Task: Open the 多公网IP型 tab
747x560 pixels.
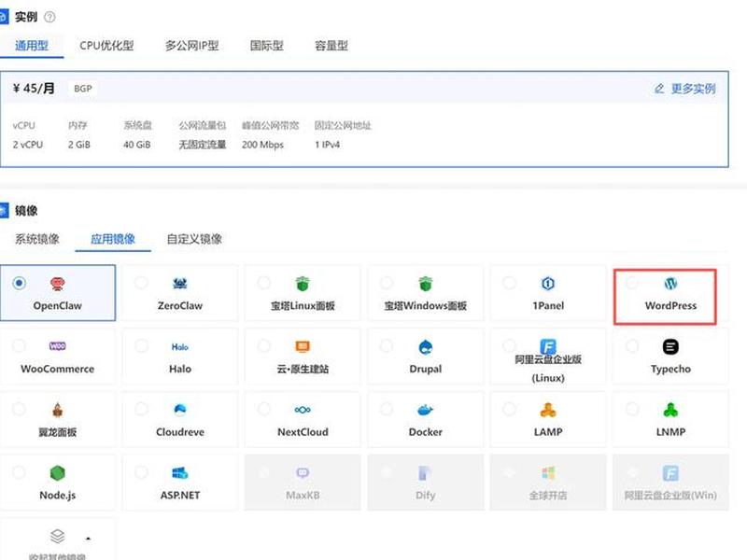Action: pos(191,46)
